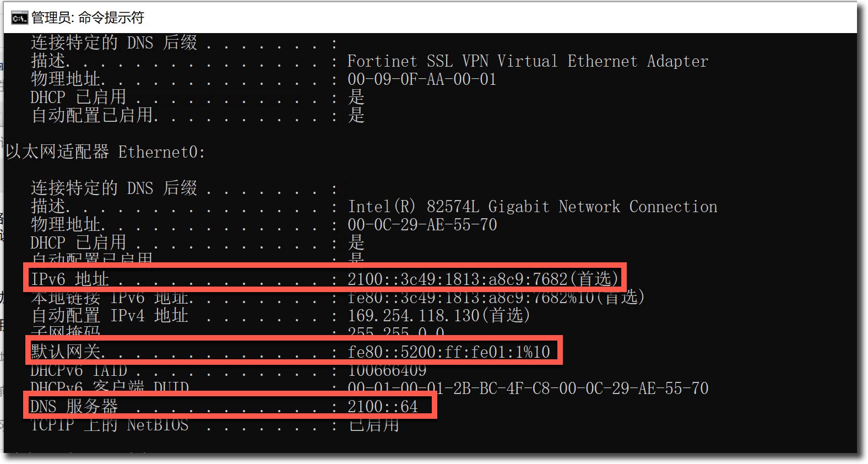Click the 默认网关 label
Screen dimensions: 868x464
point(66,352)
